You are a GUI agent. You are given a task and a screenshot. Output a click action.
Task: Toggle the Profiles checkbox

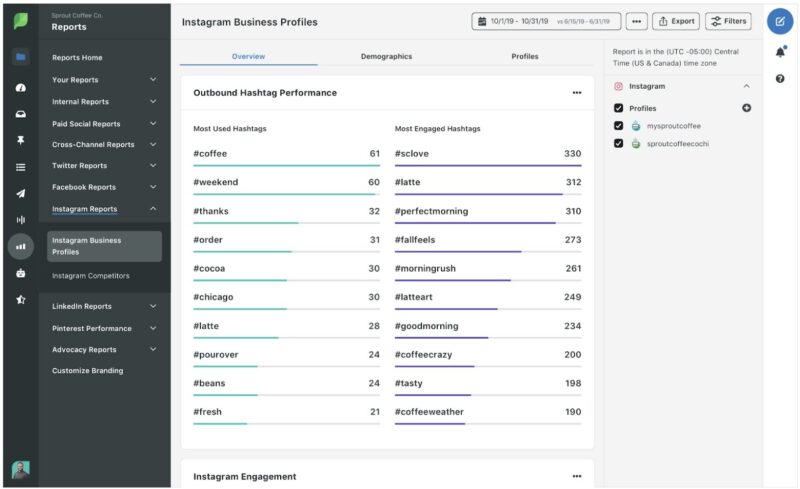618,108
